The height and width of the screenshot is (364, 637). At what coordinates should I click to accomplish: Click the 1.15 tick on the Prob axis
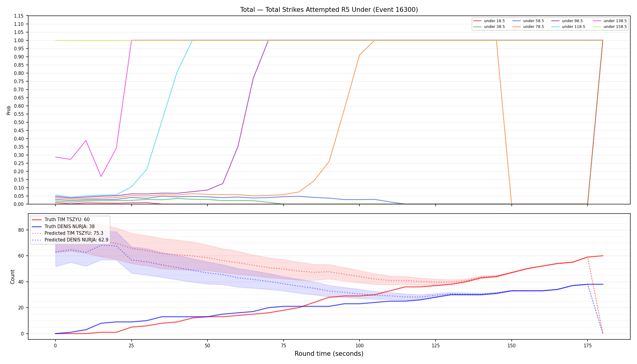[x=19, y=16]
